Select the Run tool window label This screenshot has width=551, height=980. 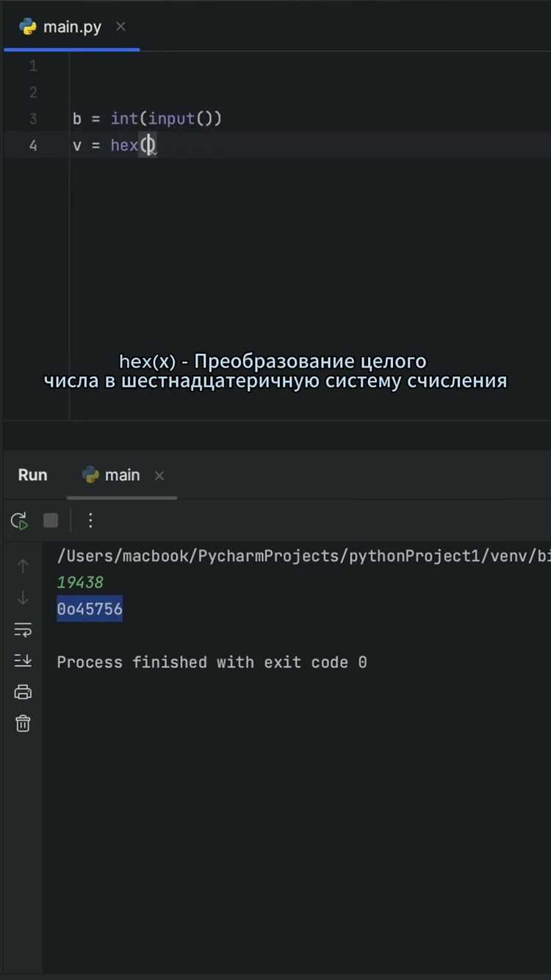(32, 475)
